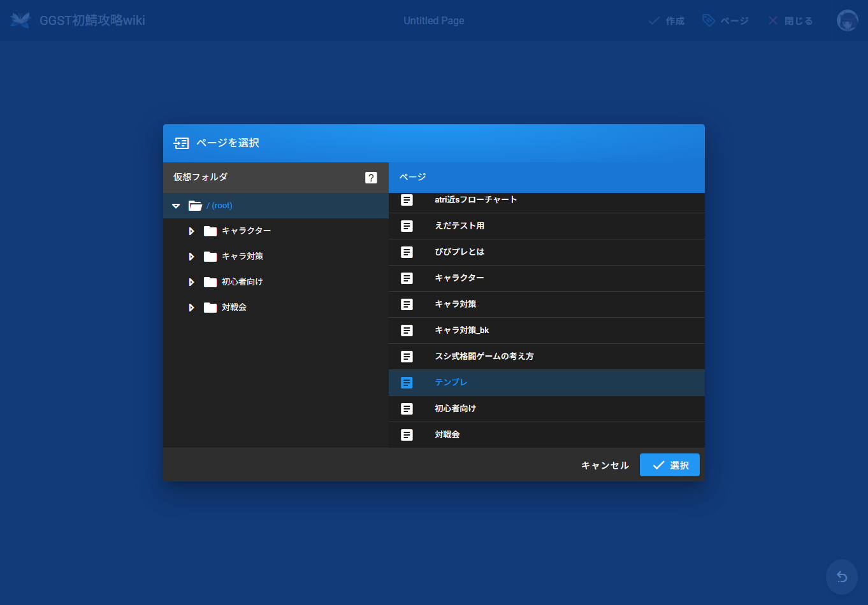Click page icon beside キャラ対策 in page list
Viewport: 868px width, 605px height.
[x=407, y=304]
